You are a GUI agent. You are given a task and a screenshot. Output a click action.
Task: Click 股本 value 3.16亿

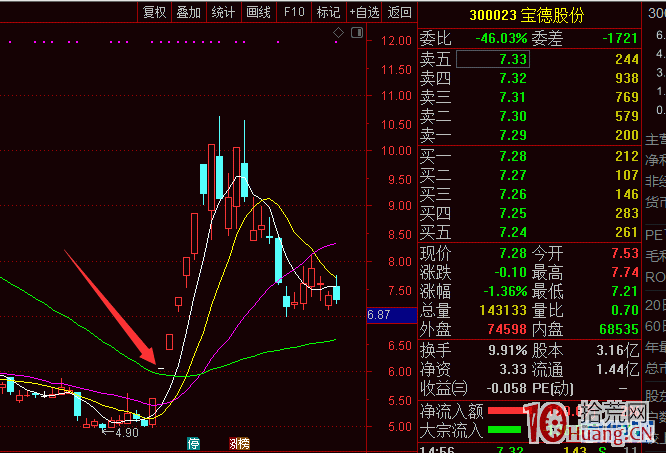coord(618,350)
